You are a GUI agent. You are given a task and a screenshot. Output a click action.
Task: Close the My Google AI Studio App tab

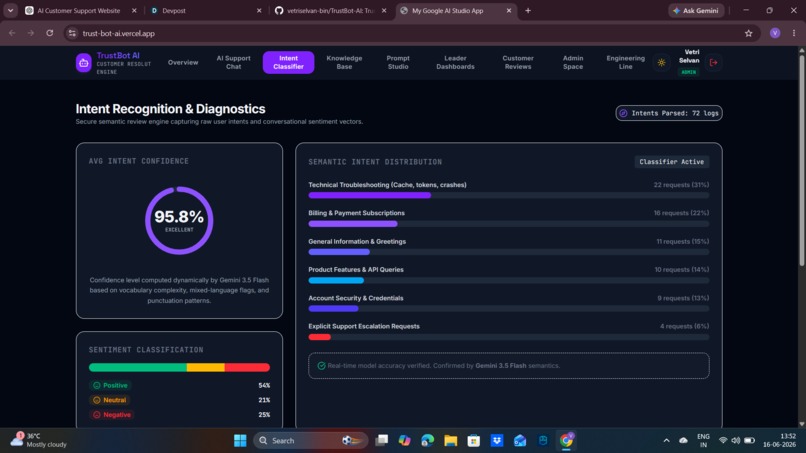click(x=509, y=10)
